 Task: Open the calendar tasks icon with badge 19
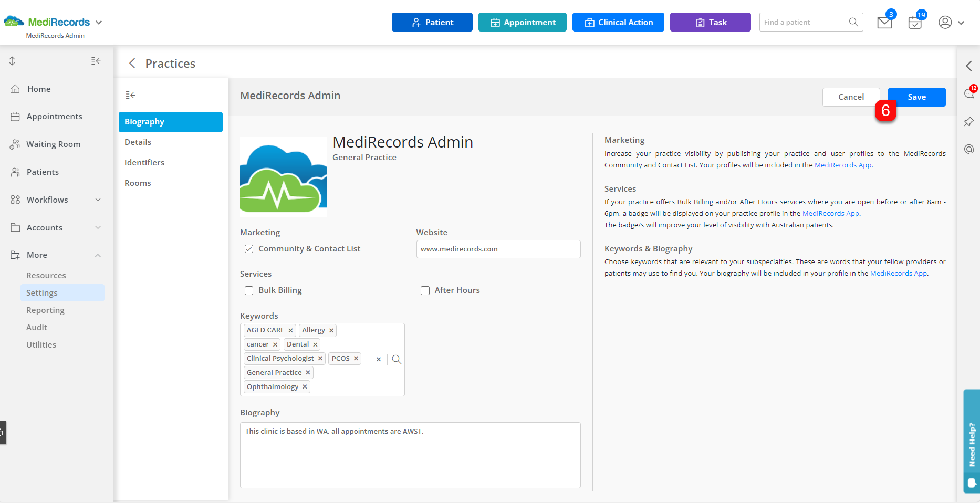[915, 23]
